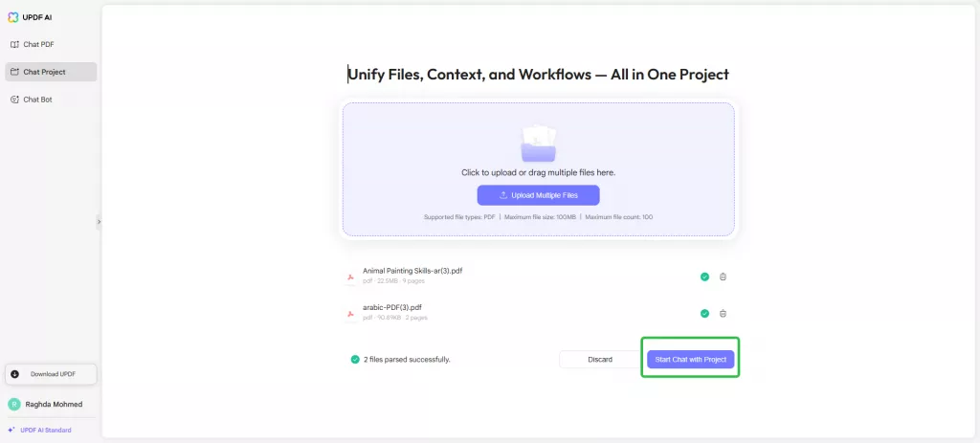Delete the Animal Painting Skills-ar(3).pdf file
This screenshot has width=980, height=443.
pyautogui.click(x=723, y=277)
